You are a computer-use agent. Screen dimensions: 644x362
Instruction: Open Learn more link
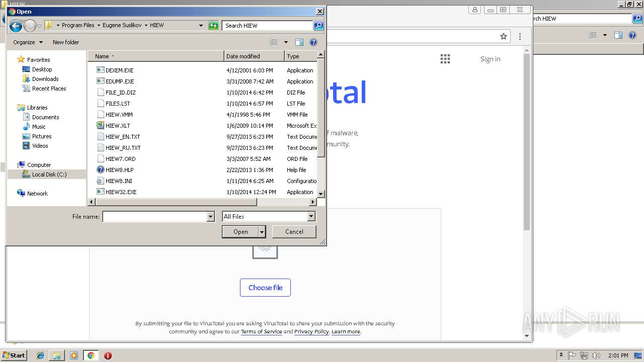point(346,332)
